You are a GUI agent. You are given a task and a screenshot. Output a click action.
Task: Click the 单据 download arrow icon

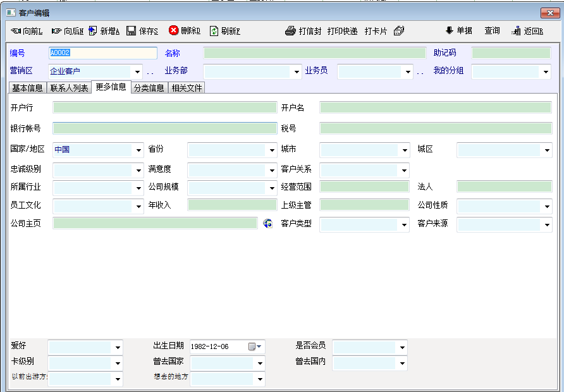[450, 30]
